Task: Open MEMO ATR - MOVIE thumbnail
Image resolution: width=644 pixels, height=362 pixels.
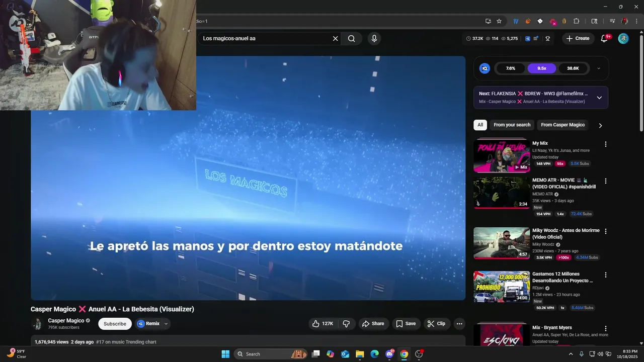Action: point(502,193)
